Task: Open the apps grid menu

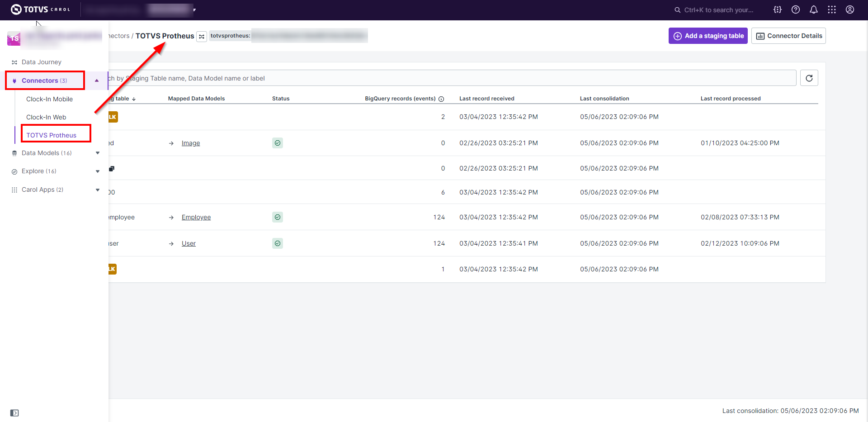Action: [832, 9]
